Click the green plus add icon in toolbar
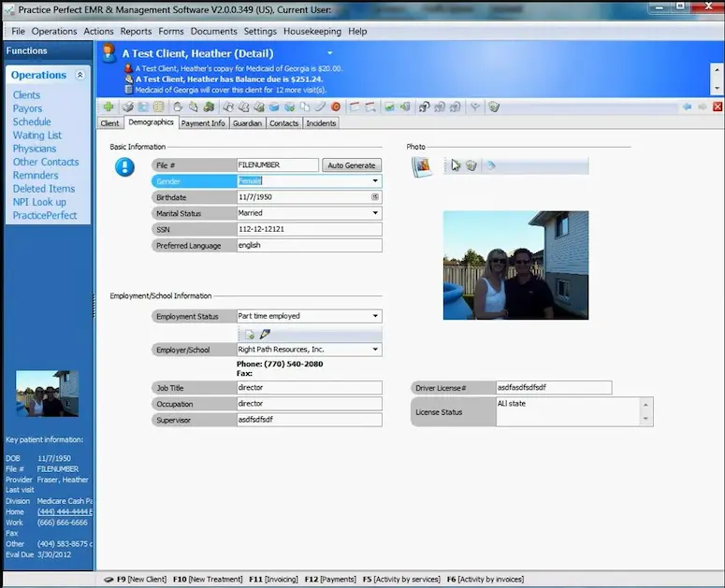725x588 pixels. tap(109, 107)
